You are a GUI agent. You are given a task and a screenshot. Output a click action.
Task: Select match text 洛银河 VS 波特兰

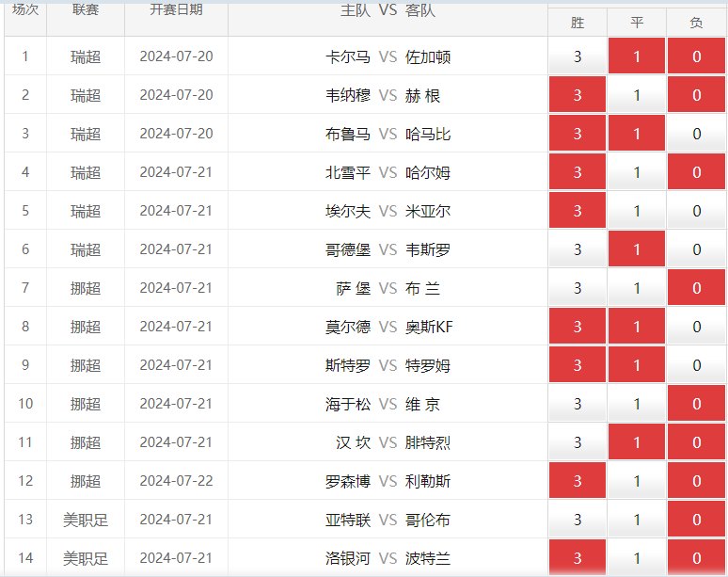point(388,558)
